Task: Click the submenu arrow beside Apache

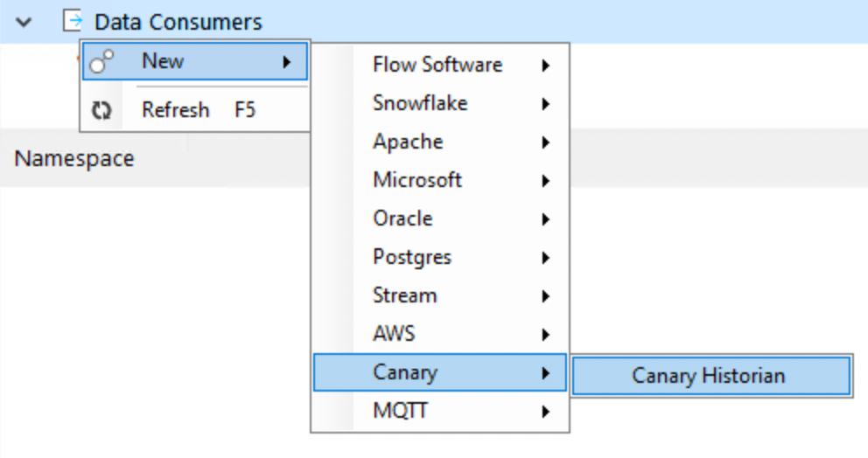Action: tap(546, 142)
